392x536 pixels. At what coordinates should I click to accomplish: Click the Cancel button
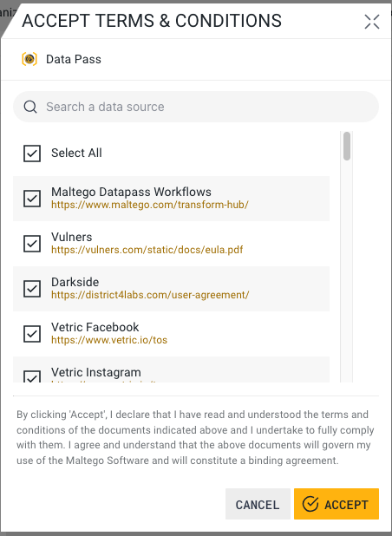(x=258, y=504)
